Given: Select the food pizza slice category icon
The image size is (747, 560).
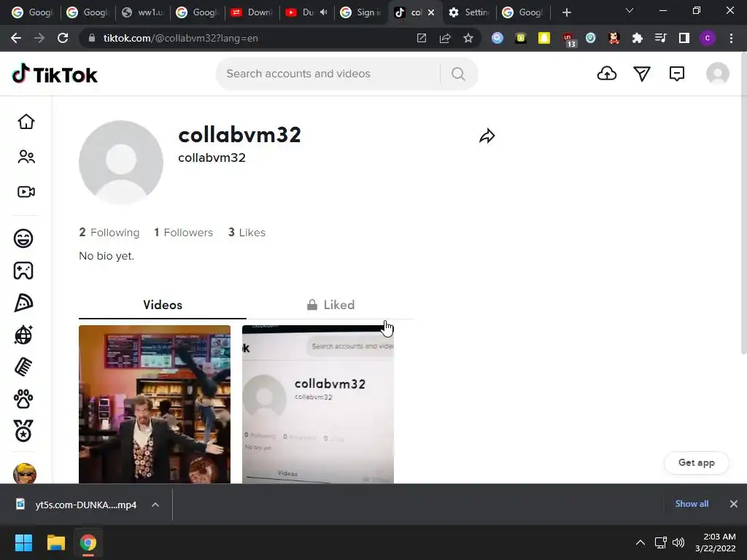Looking at the screenshot, I should click(23, 303).
